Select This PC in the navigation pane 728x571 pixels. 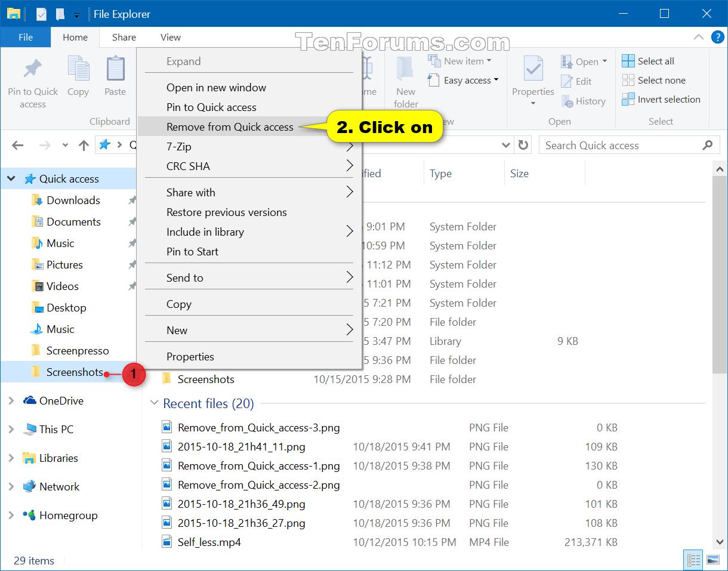coord(48,429)
